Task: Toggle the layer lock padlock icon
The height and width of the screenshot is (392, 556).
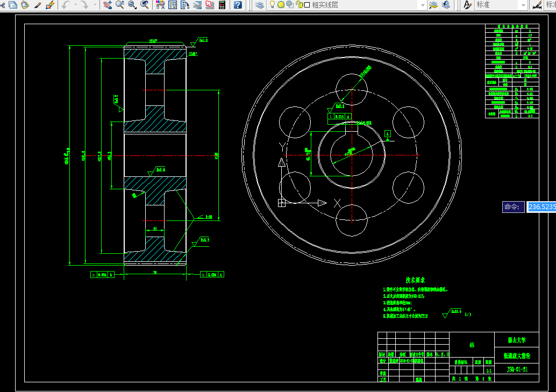Action: point(300,5)
